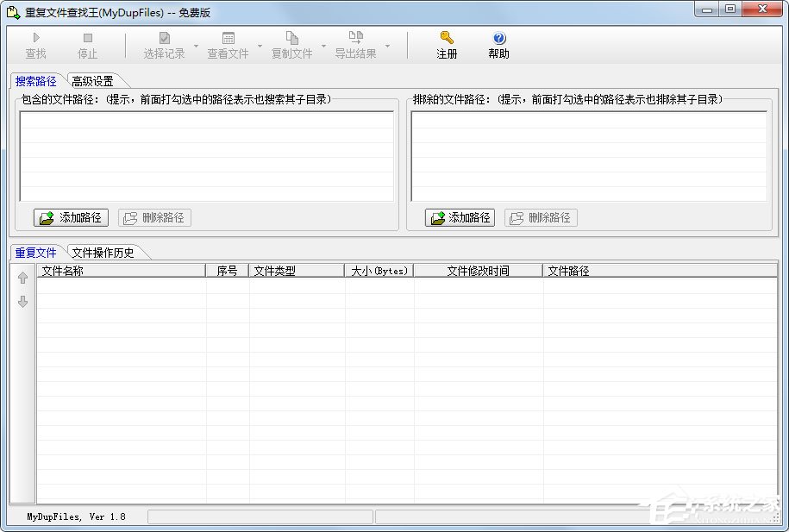Click the MyDupFiles app icon in title bar
The width and height of the screenshot is (789, 532).
[14, 11]
